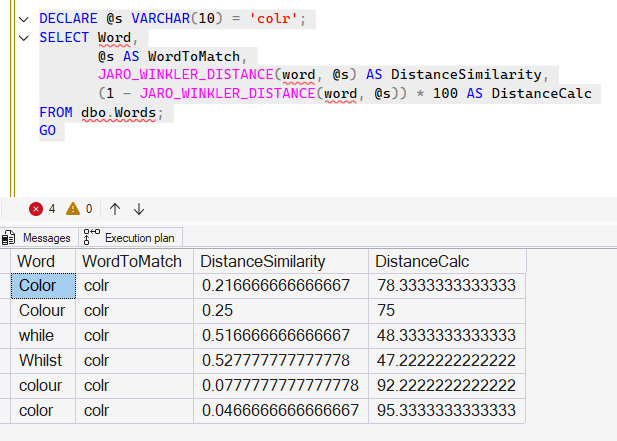This screenshot has width=617, height=441.
Task: Click the 95.3333333333333 DistanceCalc value
Action: coord(446,410)
